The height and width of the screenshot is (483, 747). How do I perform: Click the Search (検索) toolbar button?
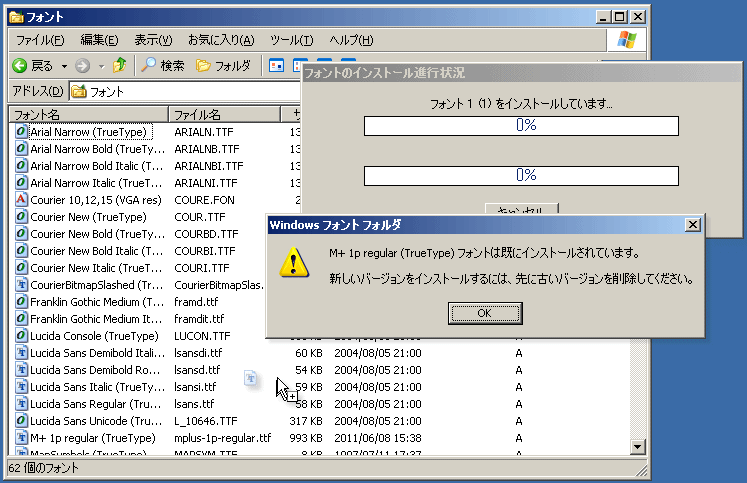coord(162,65)
